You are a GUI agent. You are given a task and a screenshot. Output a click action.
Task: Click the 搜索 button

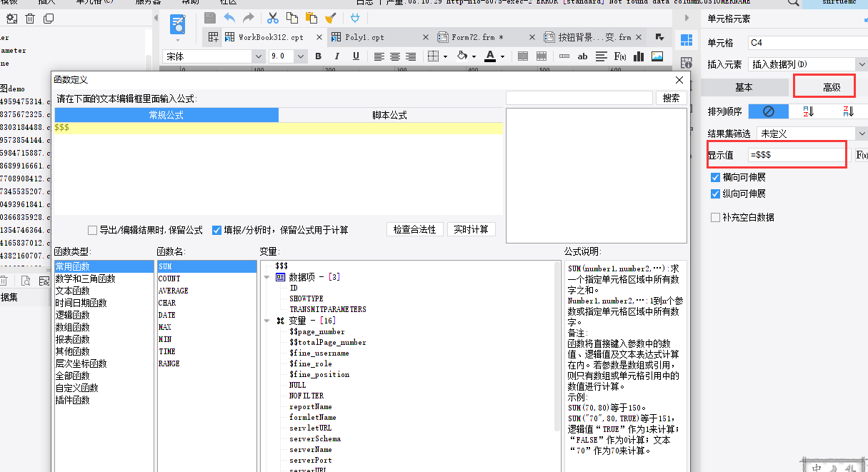[672, 98]
